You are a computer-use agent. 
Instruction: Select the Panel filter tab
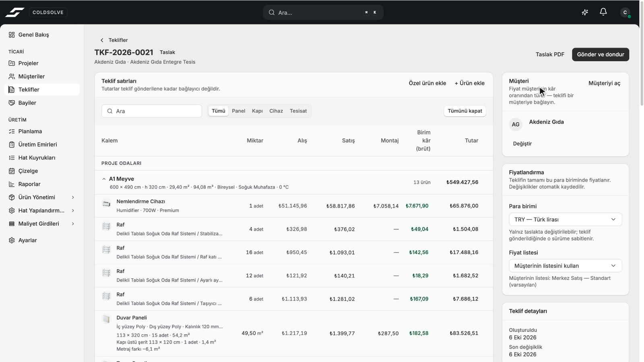[x=238, y=111]
